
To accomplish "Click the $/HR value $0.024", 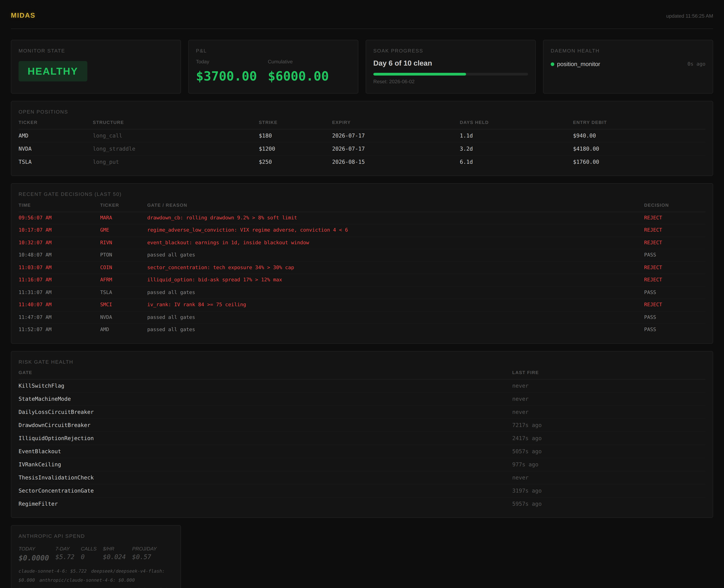I will pyautogui.click(x=114, y=557).
